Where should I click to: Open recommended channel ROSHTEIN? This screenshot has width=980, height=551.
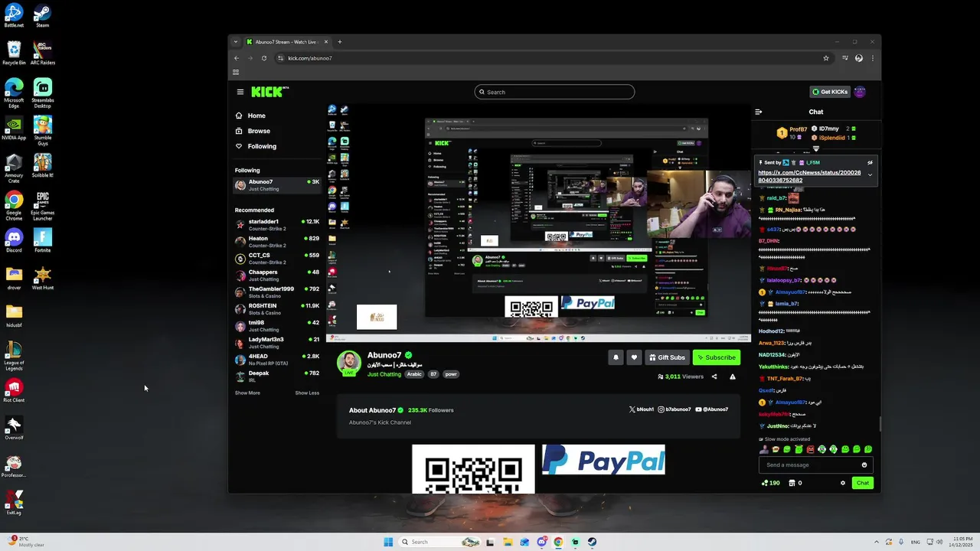pos(277,309)
